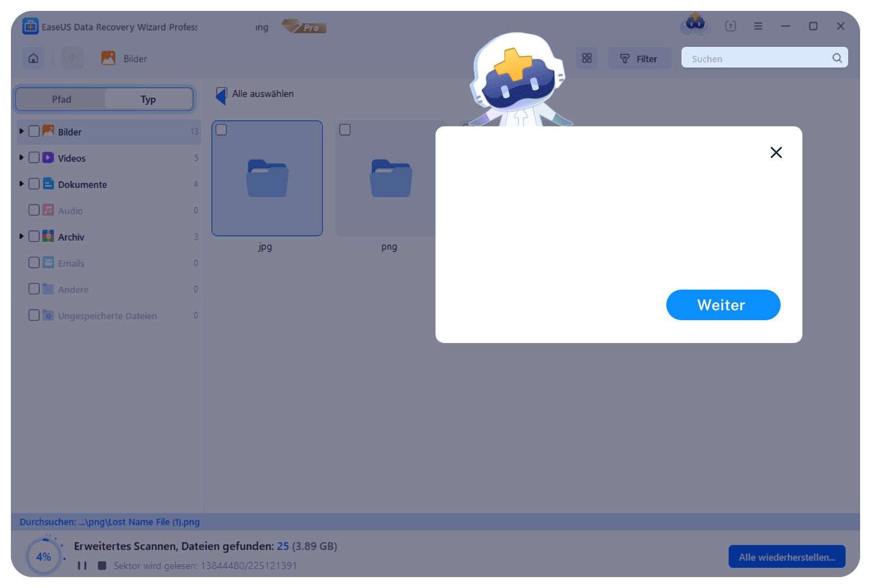Close the popup dialog with X
Screen dimensions: 871x588
pos(776,152)
